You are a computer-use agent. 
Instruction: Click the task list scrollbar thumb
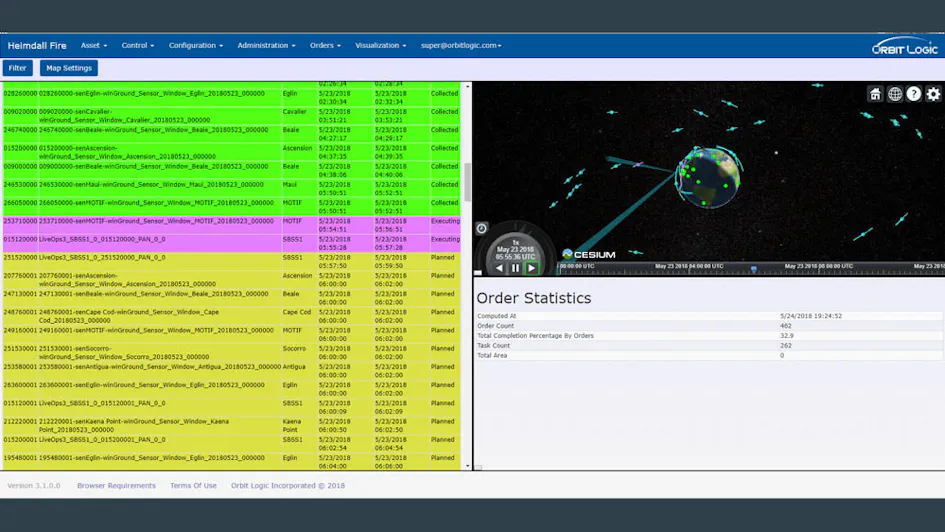point(467,181)
